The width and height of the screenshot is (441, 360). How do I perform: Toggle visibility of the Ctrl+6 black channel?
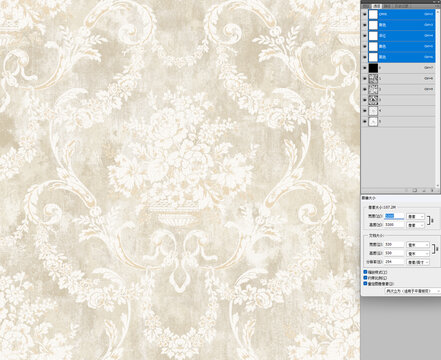(364, 57)
